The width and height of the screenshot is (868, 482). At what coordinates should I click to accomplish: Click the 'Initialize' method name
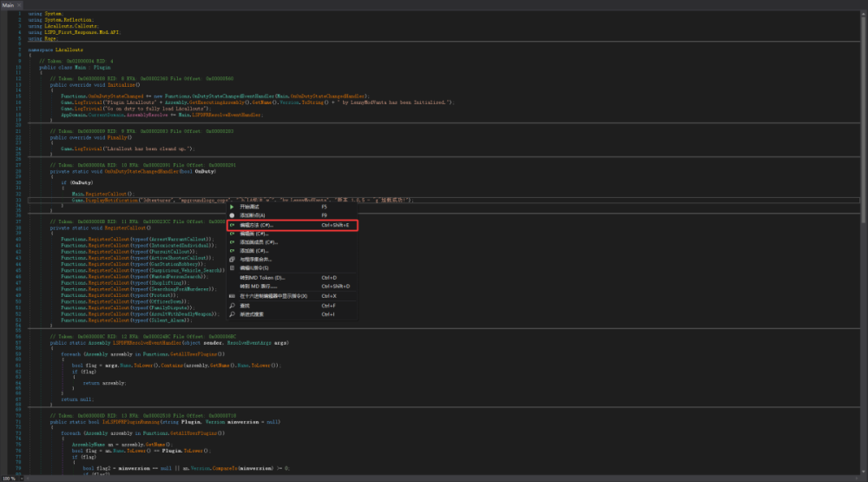click(122, 85)
